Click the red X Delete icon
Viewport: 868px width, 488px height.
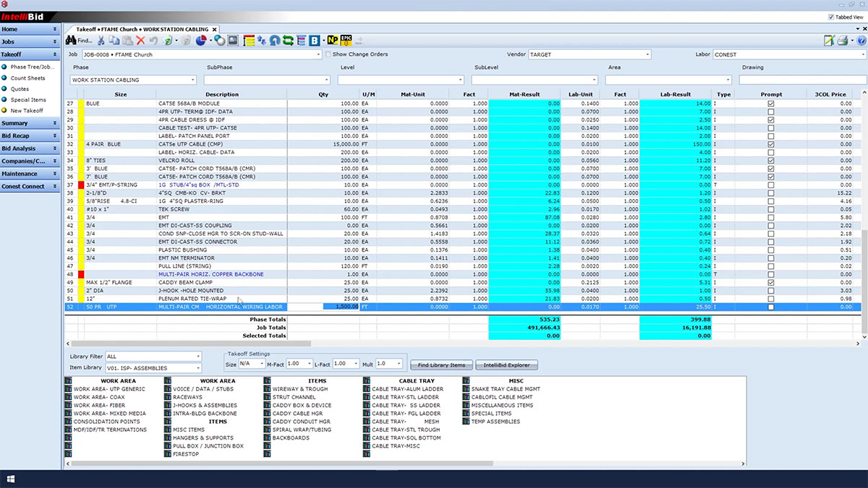pos(140,40)
